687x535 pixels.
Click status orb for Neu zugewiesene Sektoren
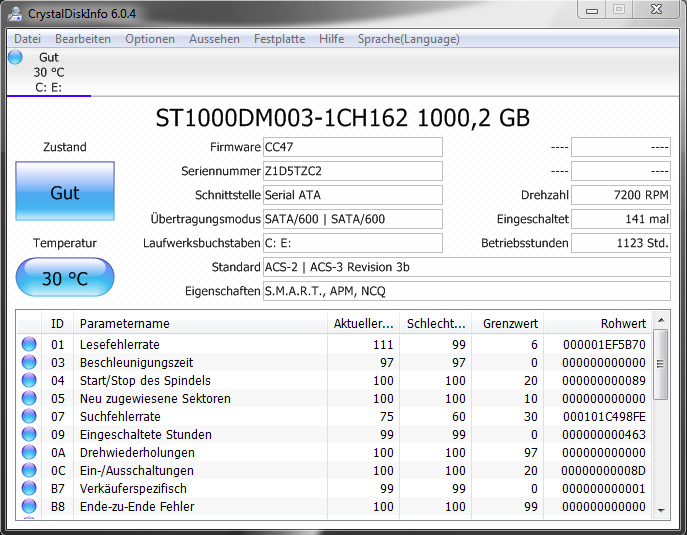pos(29,398)
